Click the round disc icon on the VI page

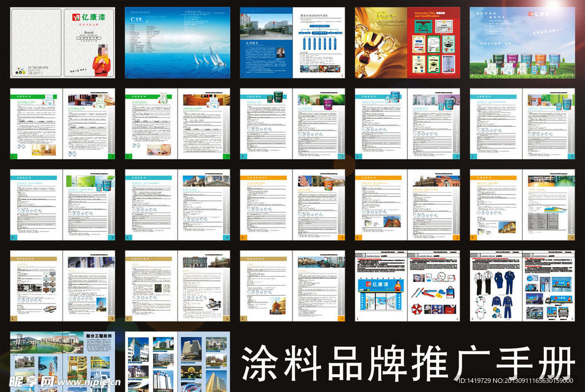[442, 276]
